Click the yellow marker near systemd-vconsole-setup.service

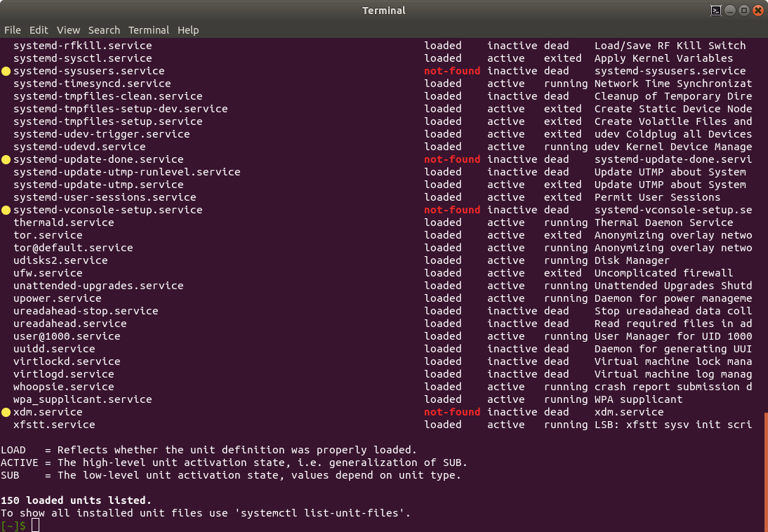(6, 210)
